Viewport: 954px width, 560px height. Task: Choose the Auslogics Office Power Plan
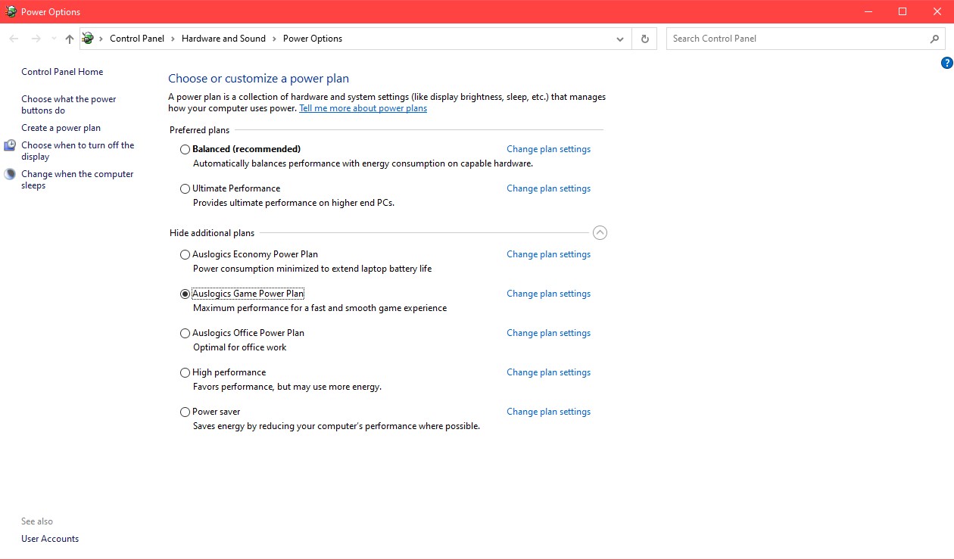[x=185, y=334]
